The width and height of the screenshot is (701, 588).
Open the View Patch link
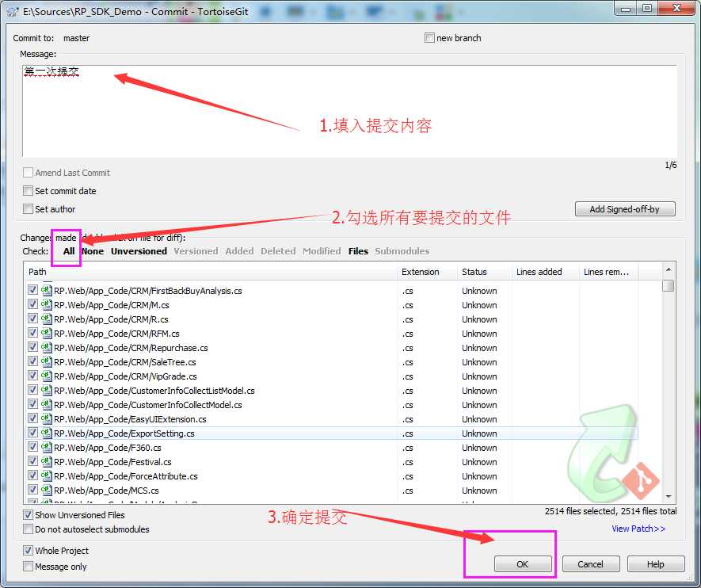click(638, 529)
